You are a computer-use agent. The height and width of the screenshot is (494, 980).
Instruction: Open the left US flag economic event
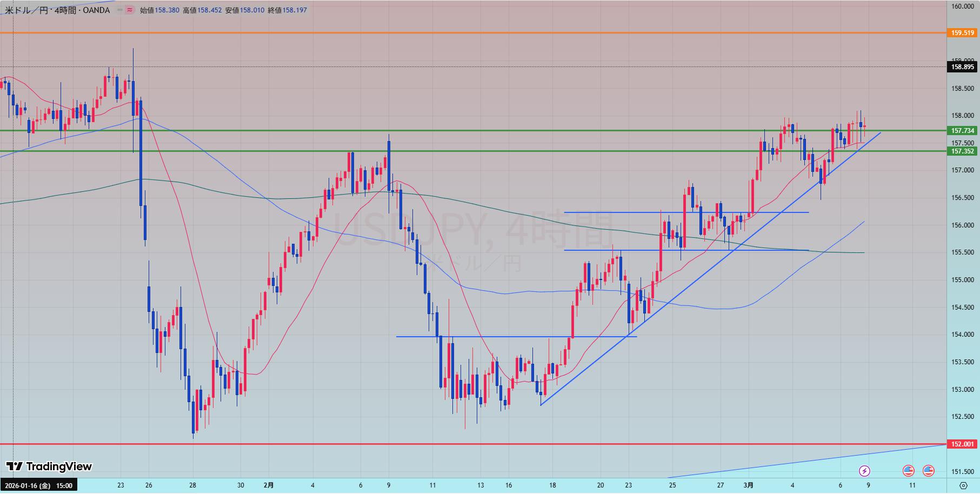(x=908, y=471)
